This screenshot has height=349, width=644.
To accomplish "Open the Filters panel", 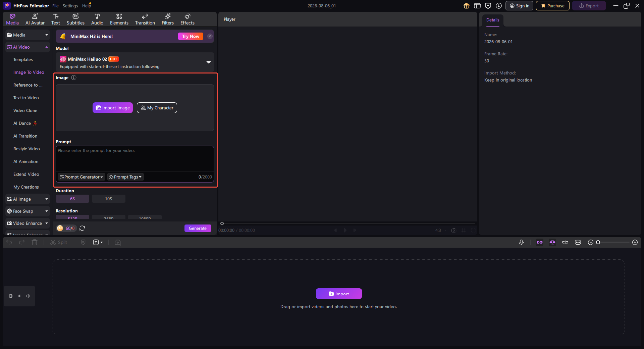I will (168, 19).
